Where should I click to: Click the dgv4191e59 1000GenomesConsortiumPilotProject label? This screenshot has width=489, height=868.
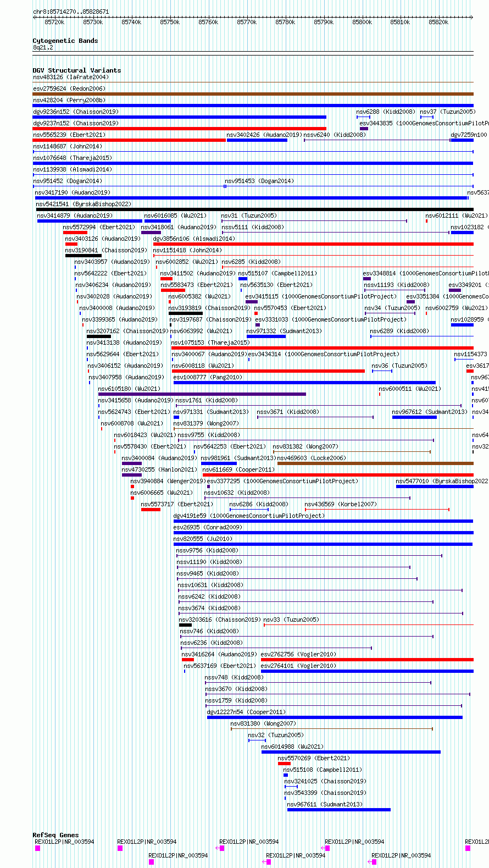tap(249, 516)
